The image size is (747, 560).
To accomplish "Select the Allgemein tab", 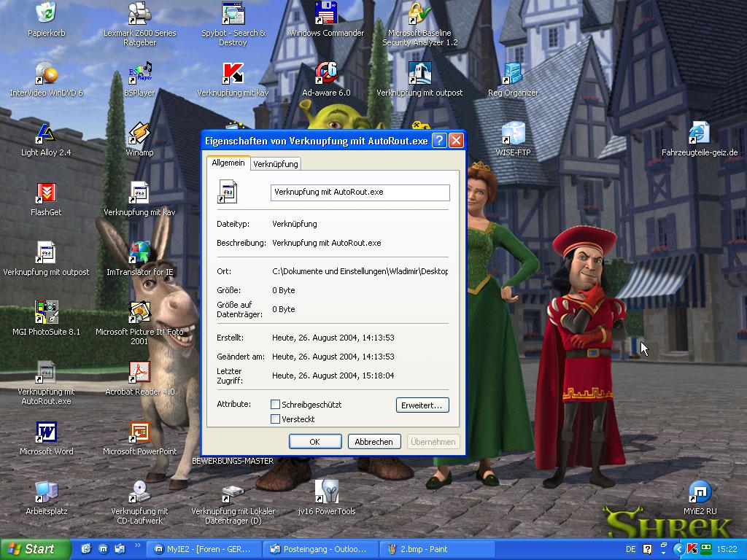I will [x=228, y=163].
